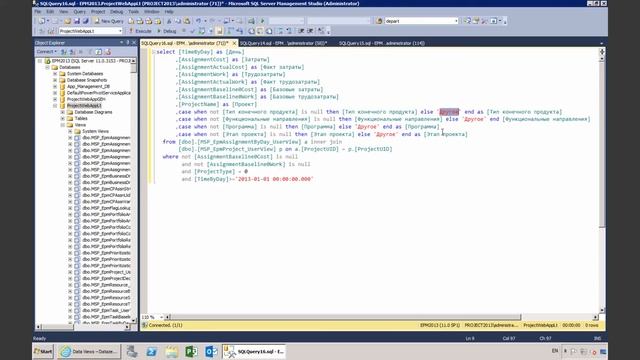Open the File menu
This screenshot has width=640, height=360.
pyautogui.click(x=38, y=12)
